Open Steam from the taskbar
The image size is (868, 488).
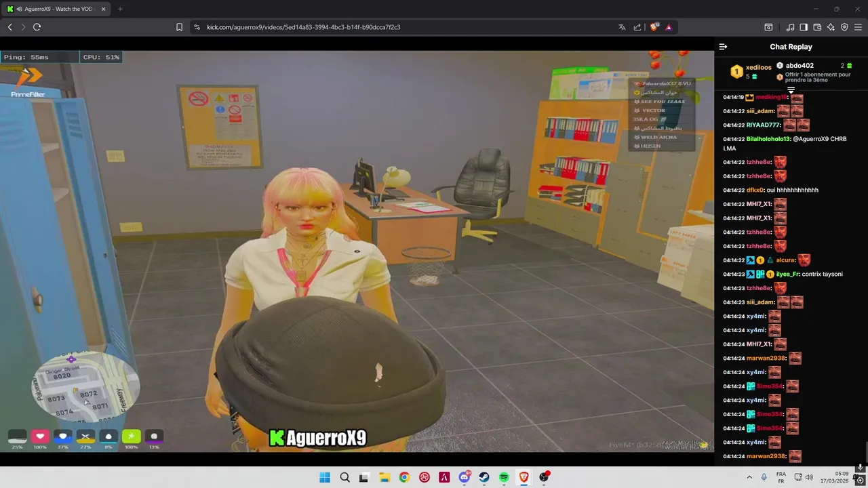coord(484,477)
